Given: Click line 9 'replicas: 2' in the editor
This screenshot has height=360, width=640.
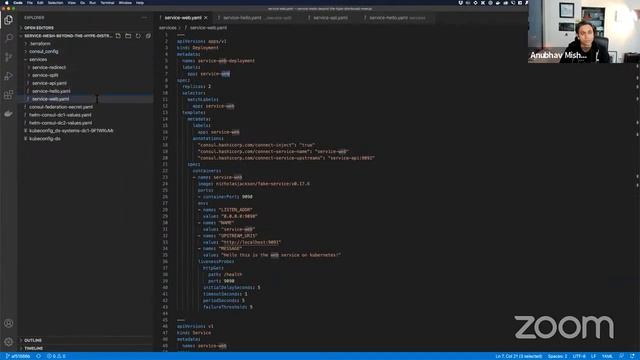Looking at the screenshot, I should click(196, 87).
